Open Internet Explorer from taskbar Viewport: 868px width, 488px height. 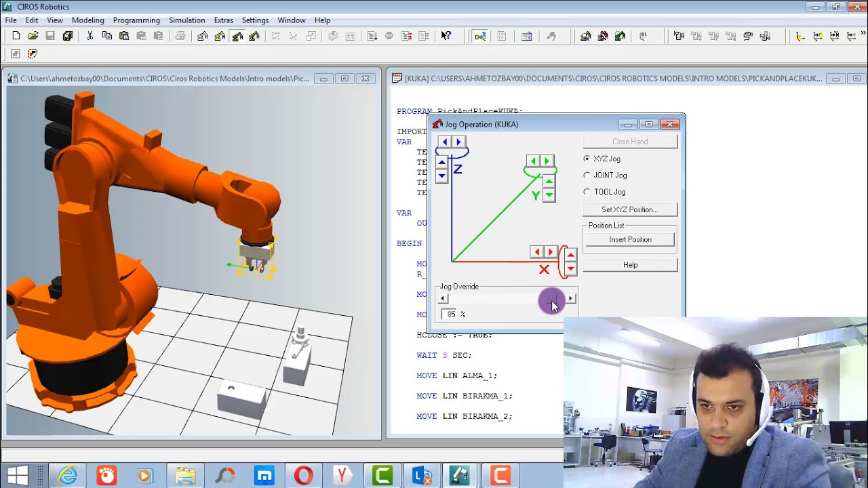[68, 476]
